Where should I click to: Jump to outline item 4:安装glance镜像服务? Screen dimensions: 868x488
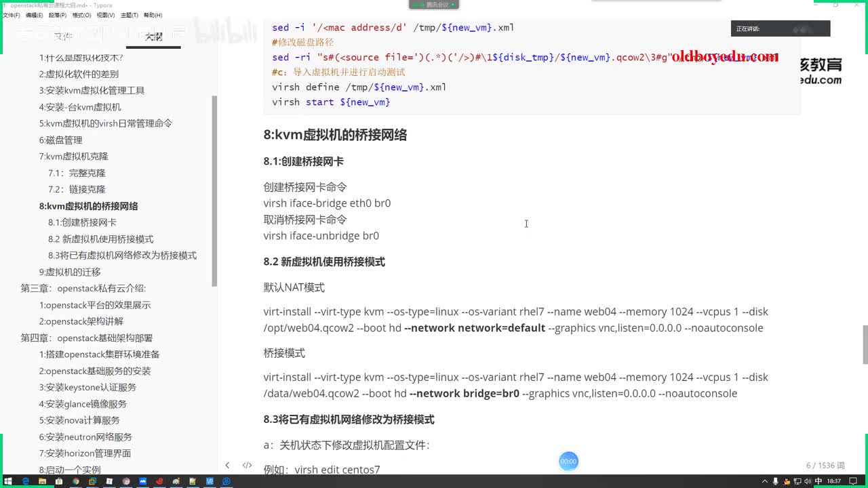click(83, 404)
